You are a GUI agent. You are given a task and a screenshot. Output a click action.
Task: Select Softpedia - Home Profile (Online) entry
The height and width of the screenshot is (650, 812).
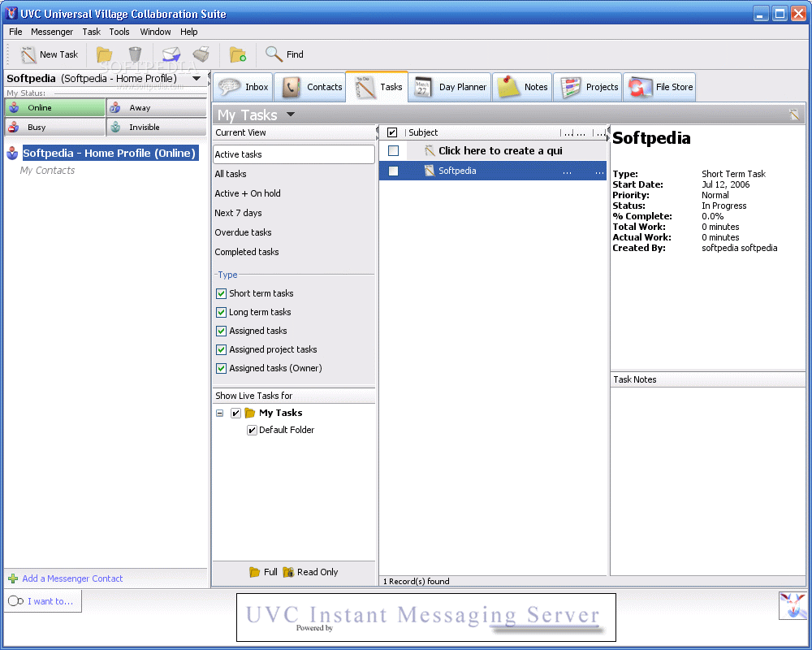point(110,153)
